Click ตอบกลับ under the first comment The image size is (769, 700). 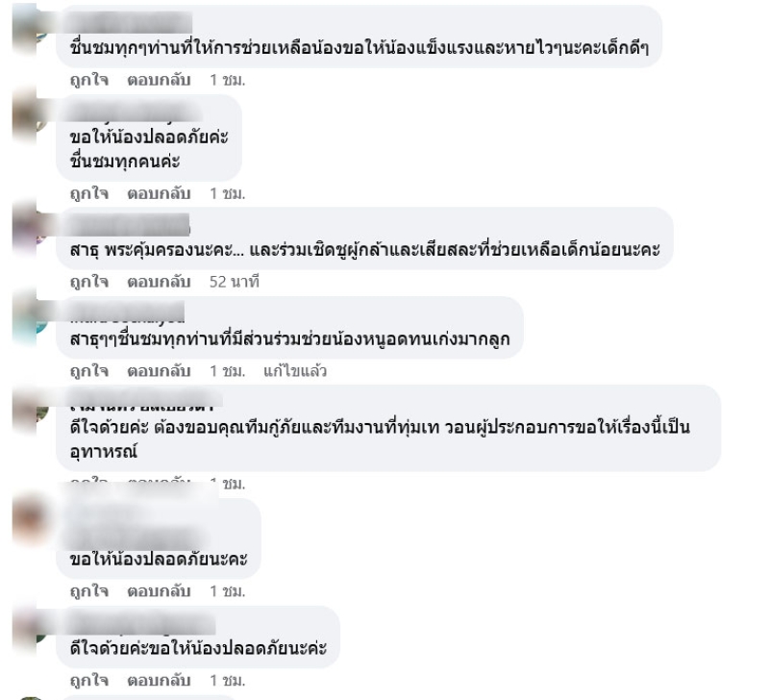(x=159, y=80)
